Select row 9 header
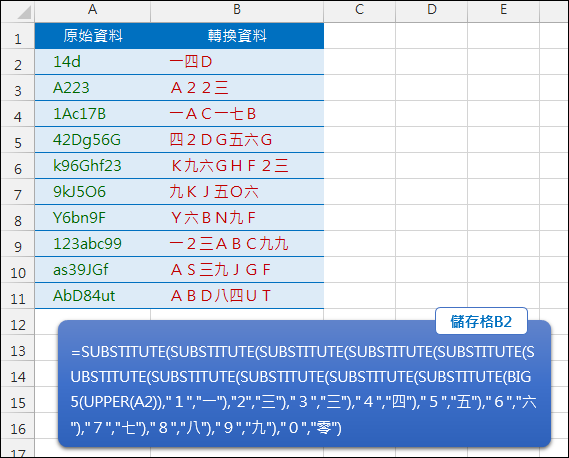The image size is (569, 458). (18, 244)
